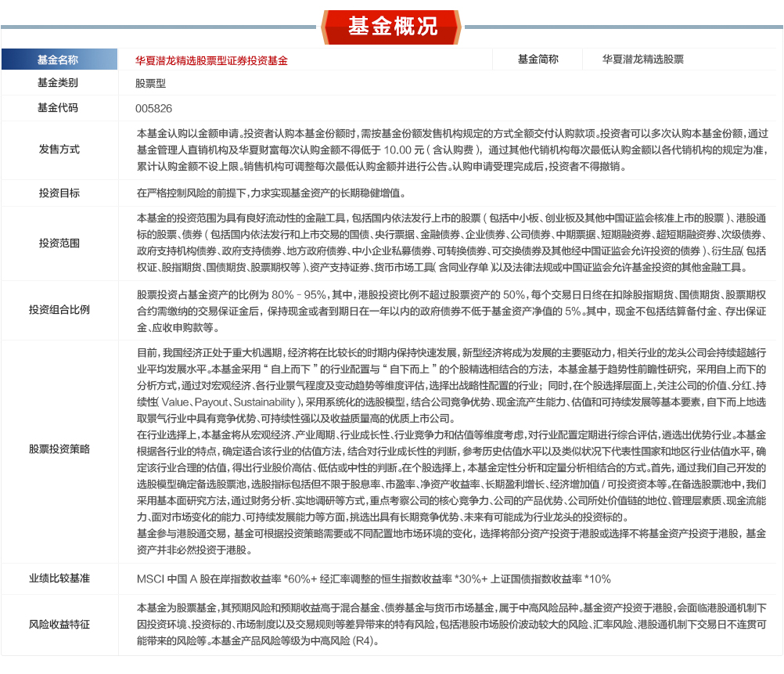This screenshot has width=784, height=674.
Task: Open the 华夏潜龙精选股票型证券投资基金 red link
Action: (x=211, y=60)
